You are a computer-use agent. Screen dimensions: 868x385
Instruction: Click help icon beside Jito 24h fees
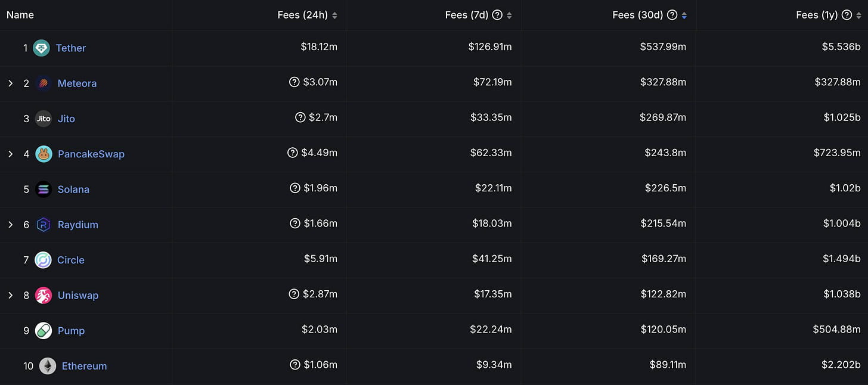pyautogui.click(x=300, y=118)
